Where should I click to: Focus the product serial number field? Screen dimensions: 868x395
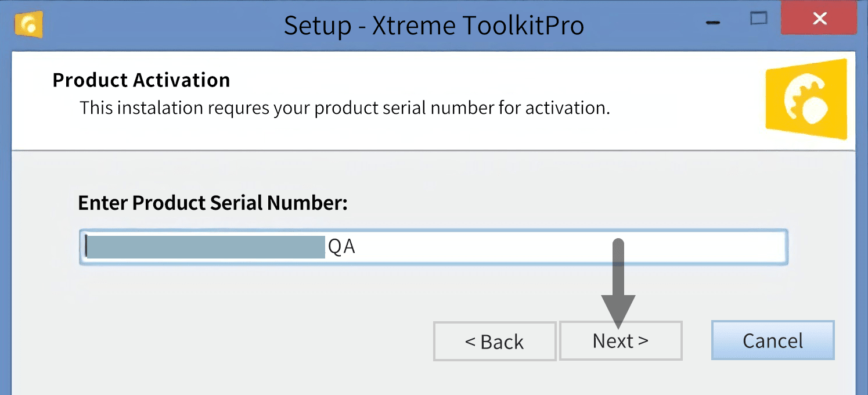click(433, 247)
